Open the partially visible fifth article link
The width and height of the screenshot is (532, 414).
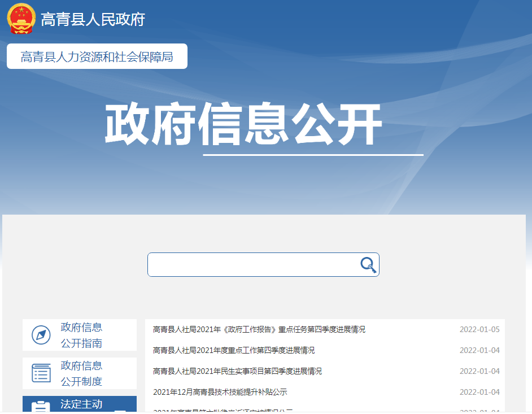pos(223,411)
